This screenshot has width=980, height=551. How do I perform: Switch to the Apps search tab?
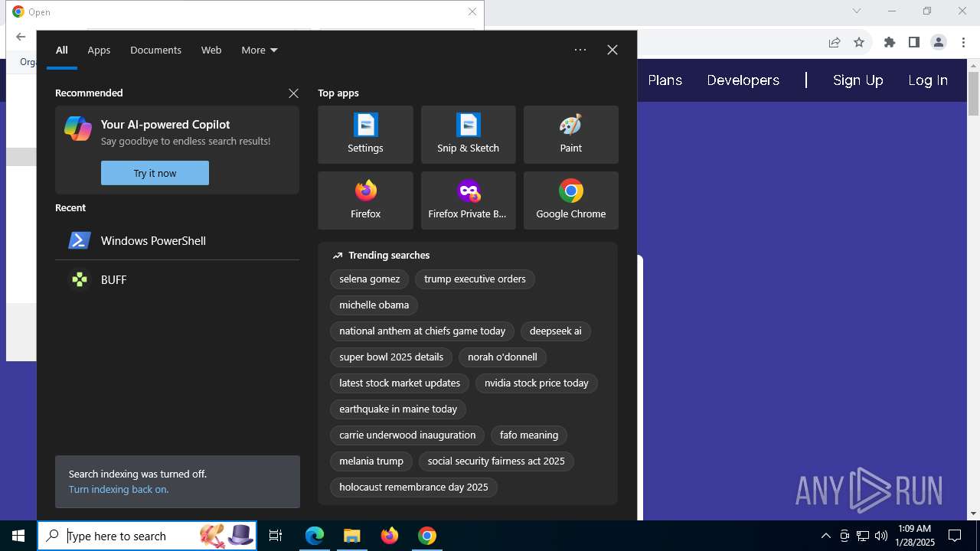tap(99, 50)
